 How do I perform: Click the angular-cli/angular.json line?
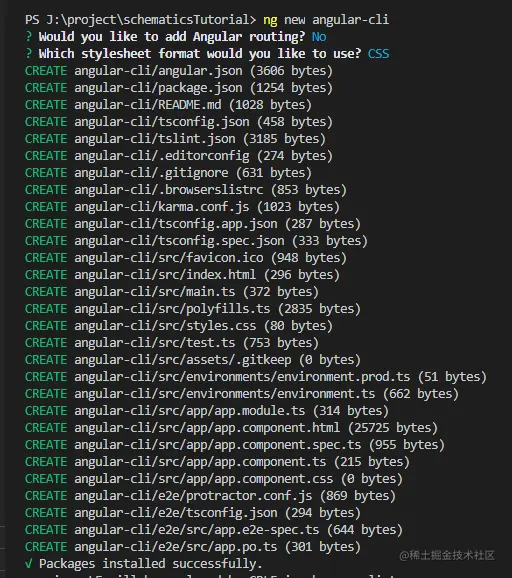tap(179, 71)
